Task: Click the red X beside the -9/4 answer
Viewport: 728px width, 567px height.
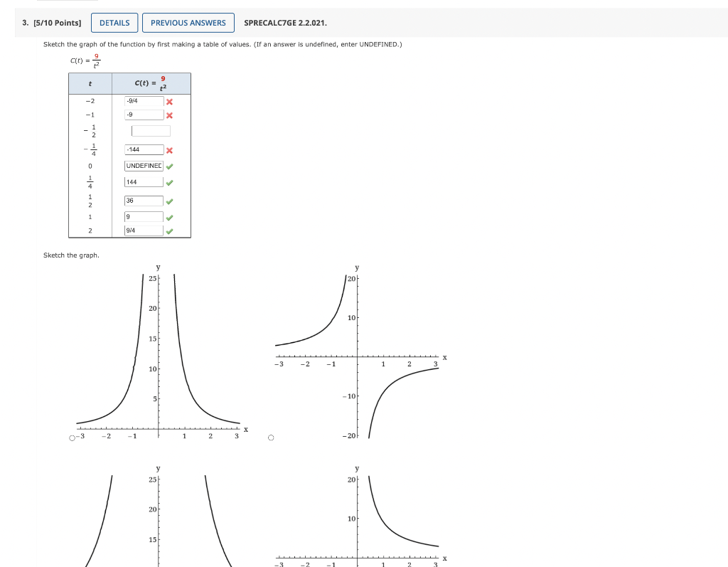Action: pos(168,102)
